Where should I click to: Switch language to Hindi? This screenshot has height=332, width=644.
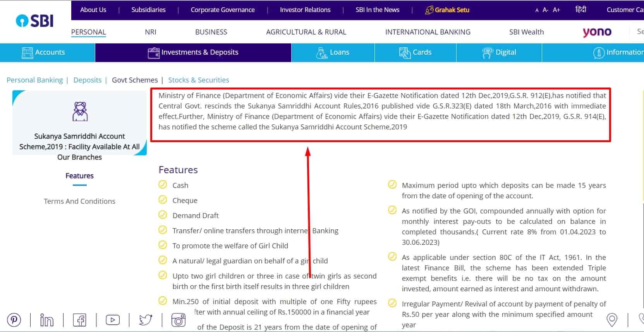coord(581,10)
